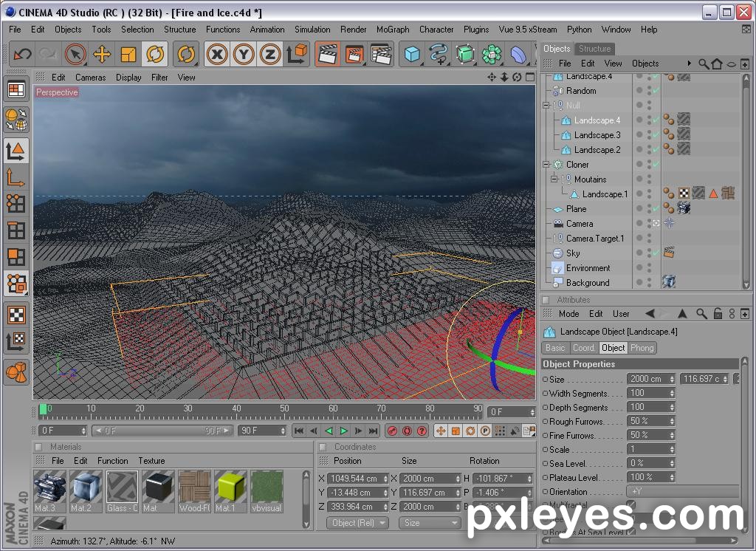
Task: Select the Live Selection tool
Action: [75, 54]
